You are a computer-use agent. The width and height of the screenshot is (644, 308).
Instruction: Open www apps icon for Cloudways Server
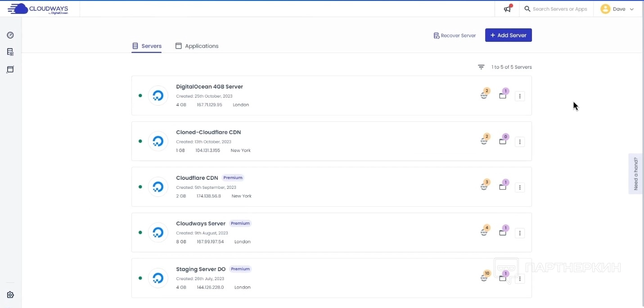click(x=484, y=232)
